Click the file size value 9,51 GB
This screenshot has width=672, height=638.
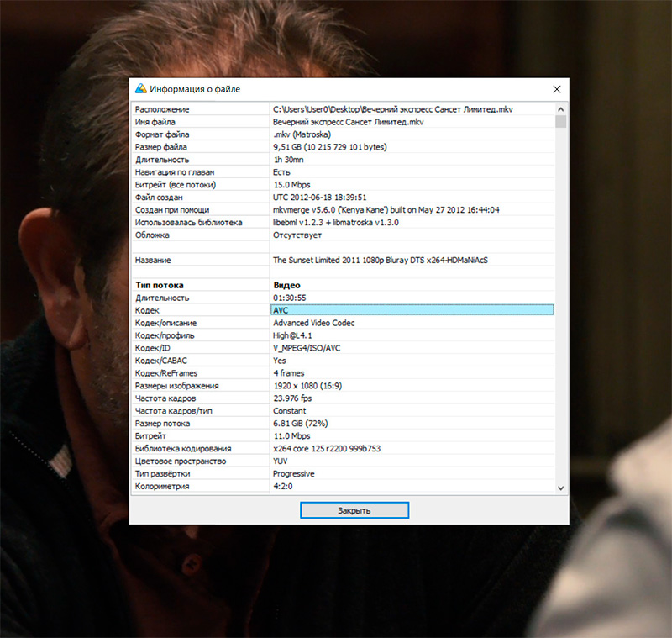click(328, 147)
